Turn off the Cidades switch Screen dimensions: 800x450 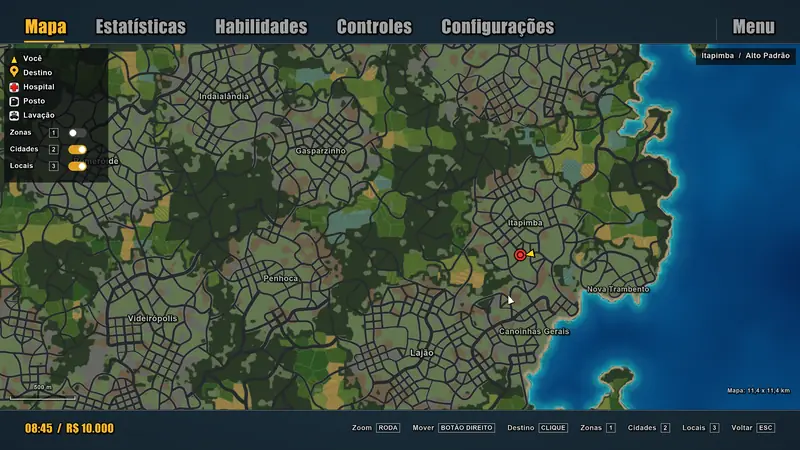coord(77,149)
